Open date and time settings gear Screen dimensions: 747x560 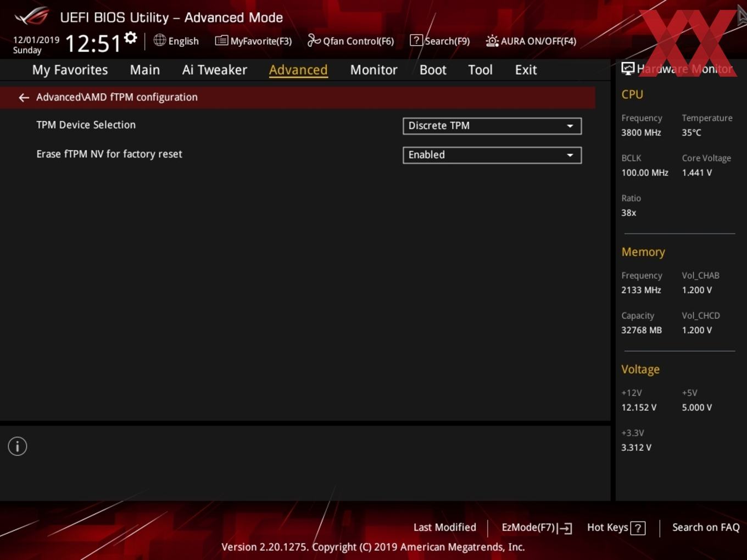click(130, 38)
